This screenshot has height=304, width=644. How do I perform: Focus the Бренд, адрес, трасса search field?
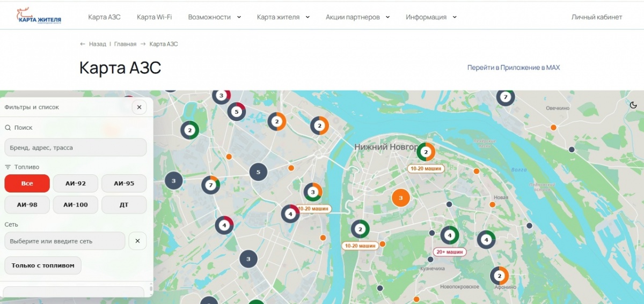tap(75, 147)
